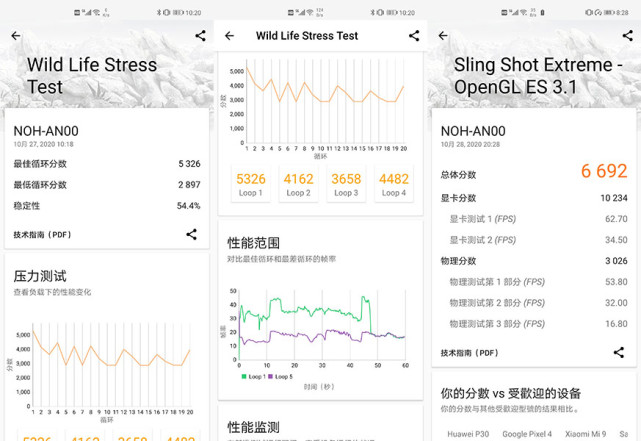The height and width of the screenshot is (441, 641).
Task: Click 最佳循环分数 value 5 326
Action: coord(189,164)
